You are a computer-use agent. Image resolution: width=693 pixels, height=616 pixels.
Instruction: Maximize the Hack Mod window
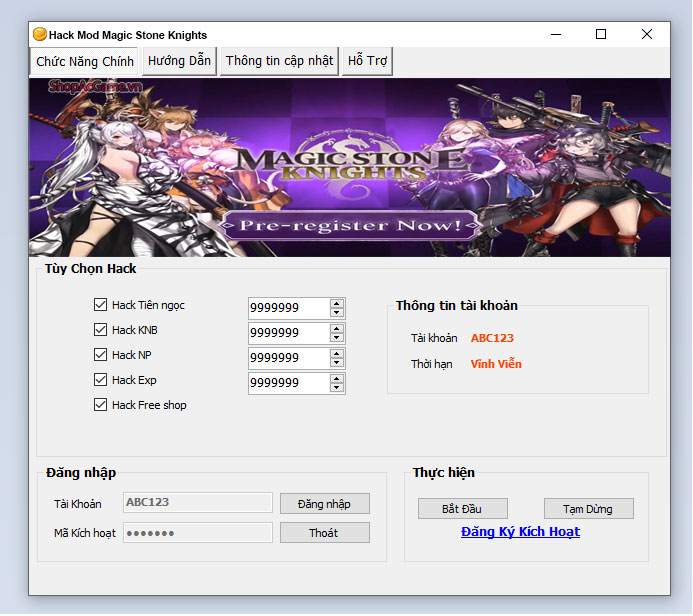(601, 34)
